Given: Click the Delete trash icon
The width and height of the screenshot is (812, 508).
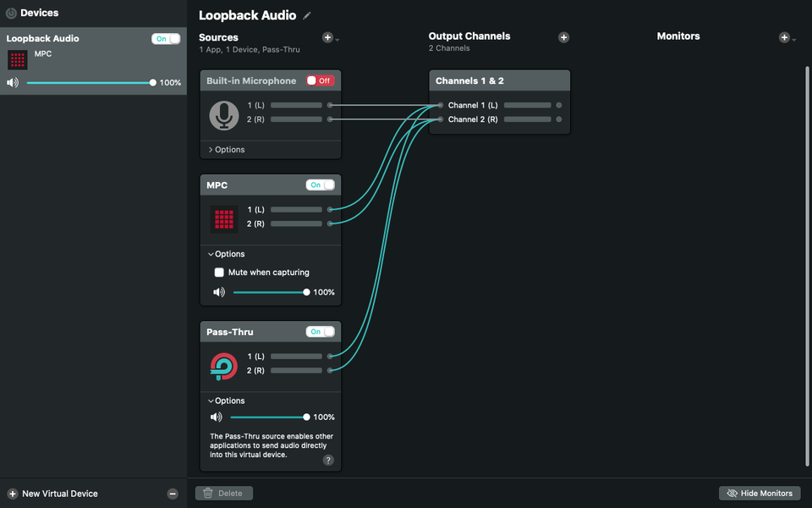Looking at the screenshot, I should point(207,493).
